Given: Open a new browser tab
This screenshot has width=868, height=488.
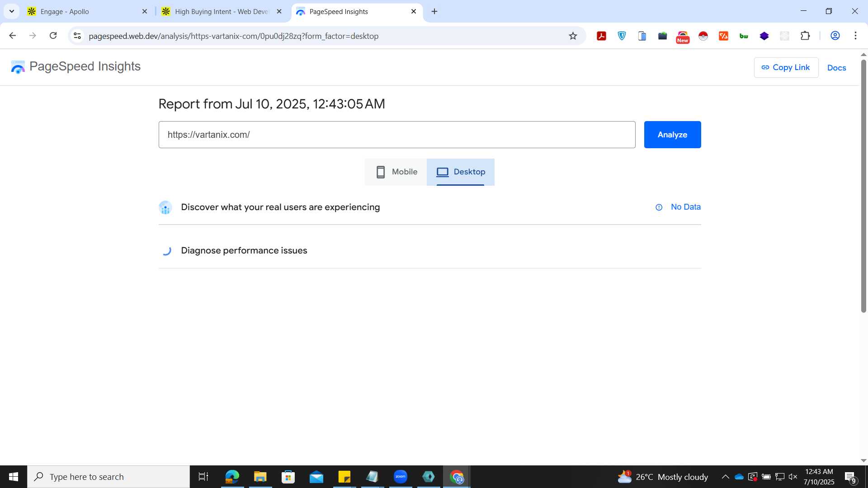Looking at the screenshot, I should coord(434,12).
